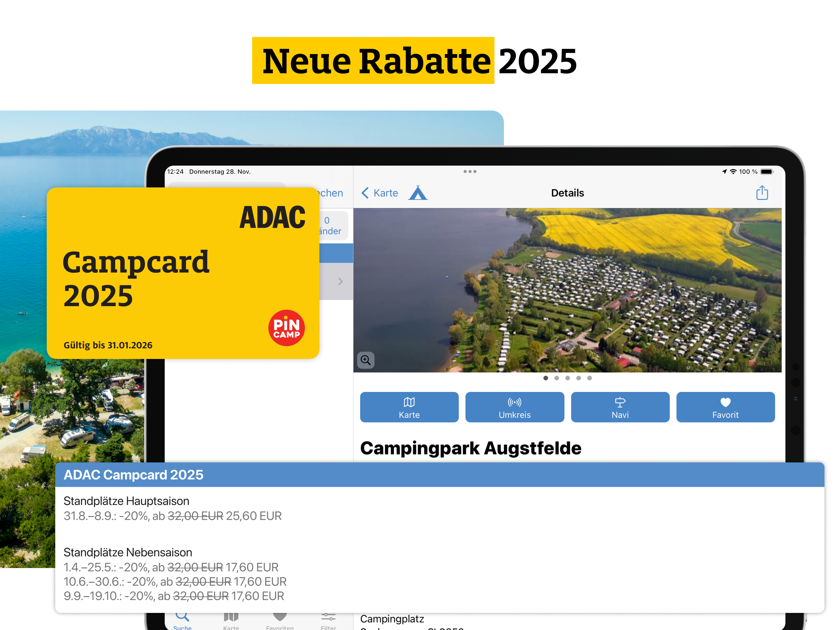Select fifth photo page dot

[x=589, y=378]
